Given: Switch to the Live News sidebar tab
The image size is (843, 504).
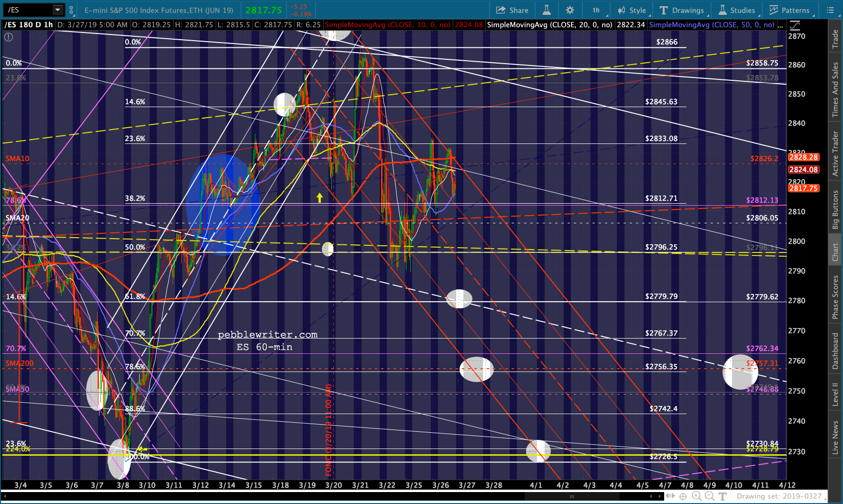Looking at the screenshot, I should [835, 438].
